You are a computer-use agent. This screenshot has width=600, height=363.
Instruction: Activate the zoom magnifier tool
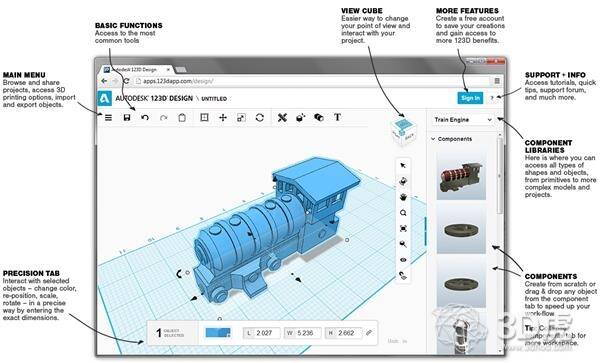[403, 213]
